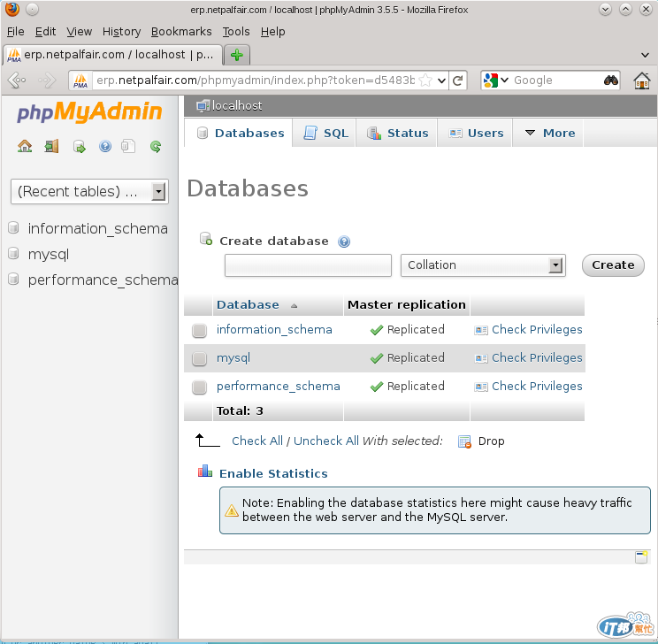Open URL history dropdown arrow
The width and height of the screenshot is (658, 644).
click(x=441, y=80)
